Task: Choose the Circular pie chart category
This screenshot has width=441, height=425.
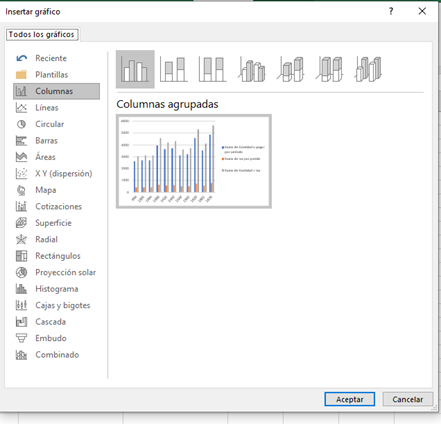Action: (56, 124)
